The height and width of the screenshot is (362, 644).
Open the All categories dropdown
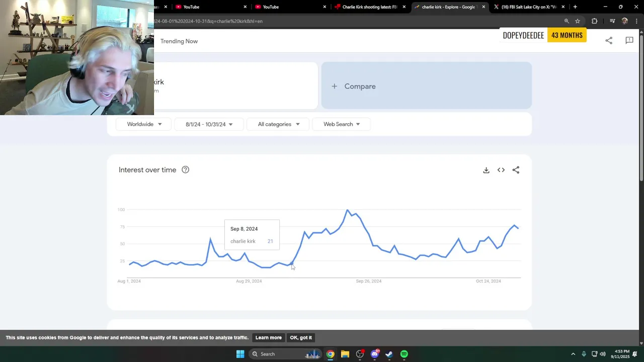click(278, 124)
